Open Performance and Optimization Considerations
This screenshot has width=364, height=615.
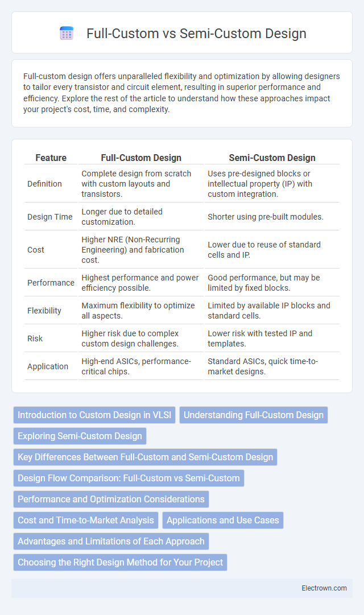pyautogui.click(x=110, y=499)
